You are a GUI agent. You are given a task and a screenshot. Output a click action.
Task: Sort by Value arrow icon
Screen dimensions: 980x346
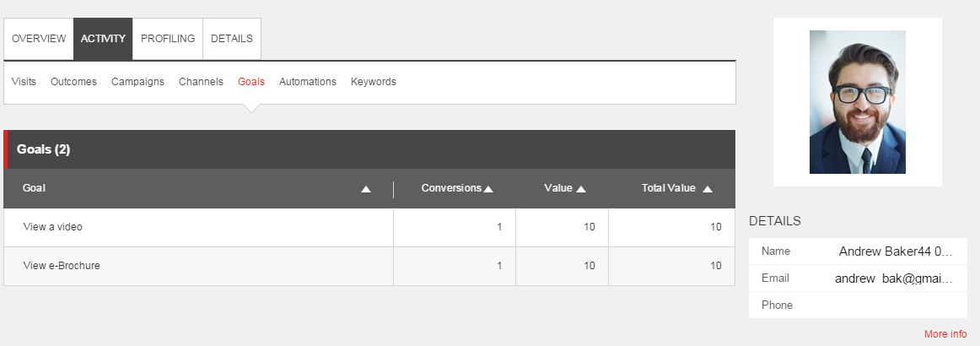(581, 189)
